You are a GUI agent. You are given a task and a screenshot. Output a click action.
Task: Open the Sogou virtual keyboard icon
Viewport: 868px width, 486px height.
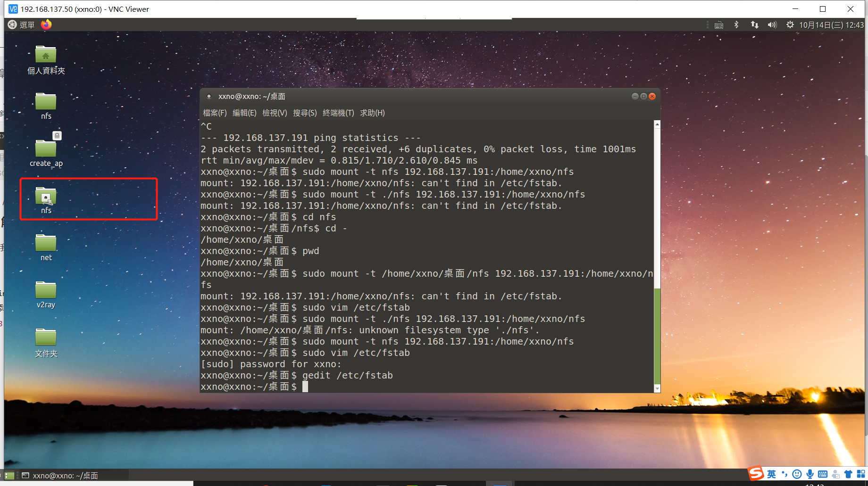[823, 474]
